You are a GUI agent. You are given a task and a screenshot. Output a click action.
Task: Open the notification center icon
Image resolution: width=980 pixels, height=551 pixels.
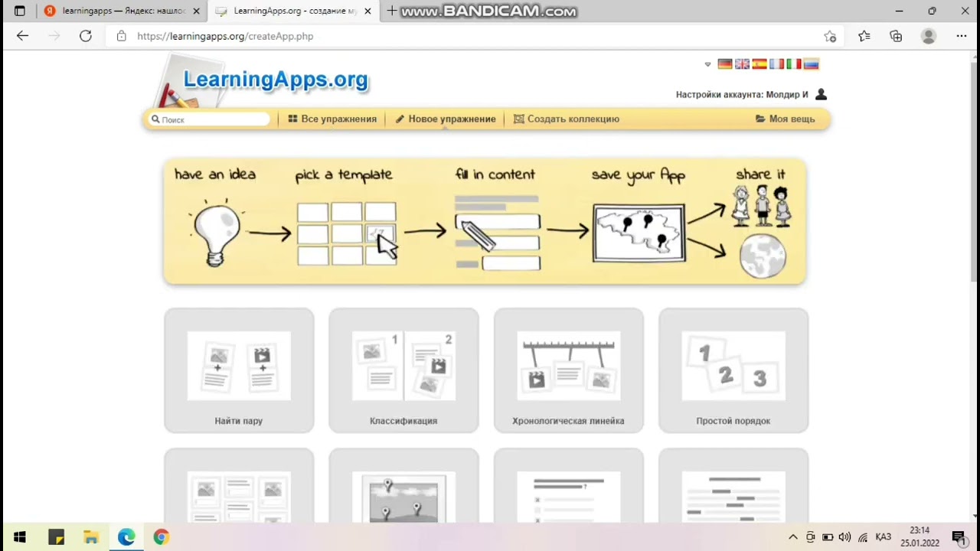[959, 537]
